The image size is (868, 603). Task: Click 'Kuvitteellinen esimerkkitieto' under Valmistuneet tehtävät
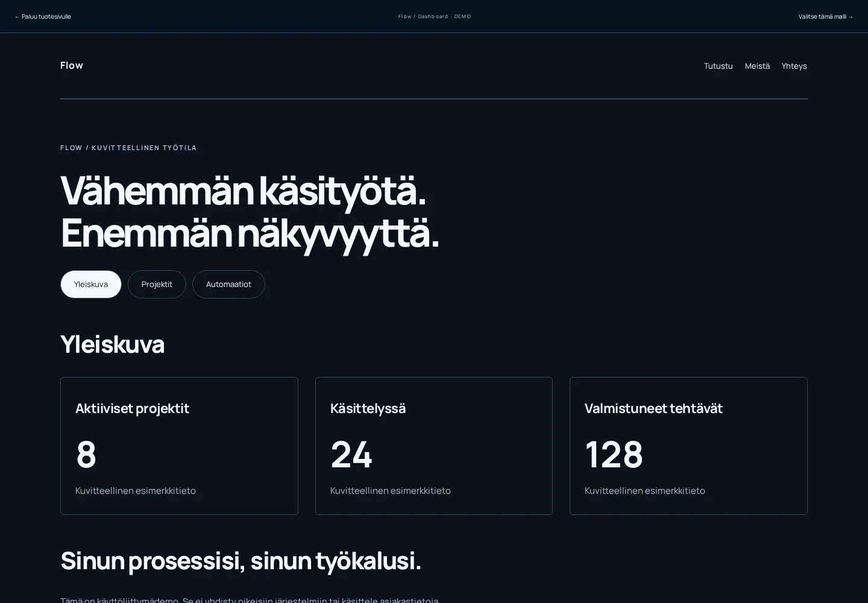click(644, 491)
